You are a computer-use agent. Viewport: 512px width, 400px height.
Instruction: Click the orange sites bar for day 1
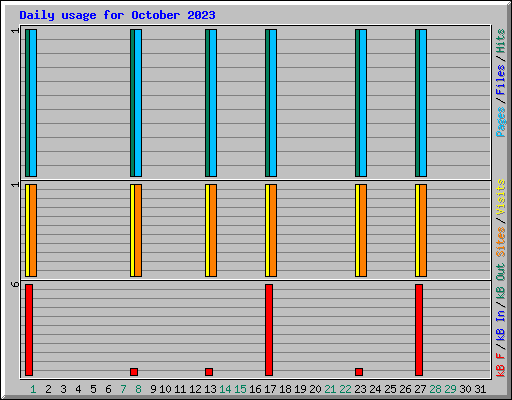tap(33, 230)
